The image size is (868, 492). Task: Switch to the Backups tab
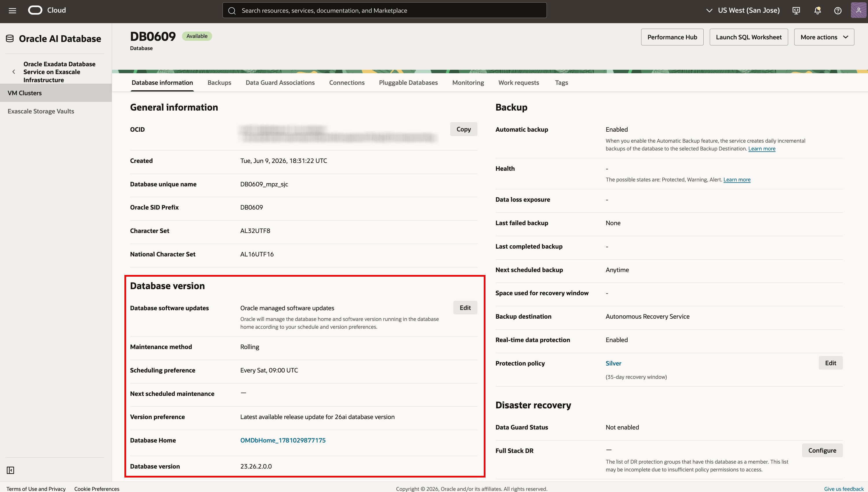[x=219, y=82]
